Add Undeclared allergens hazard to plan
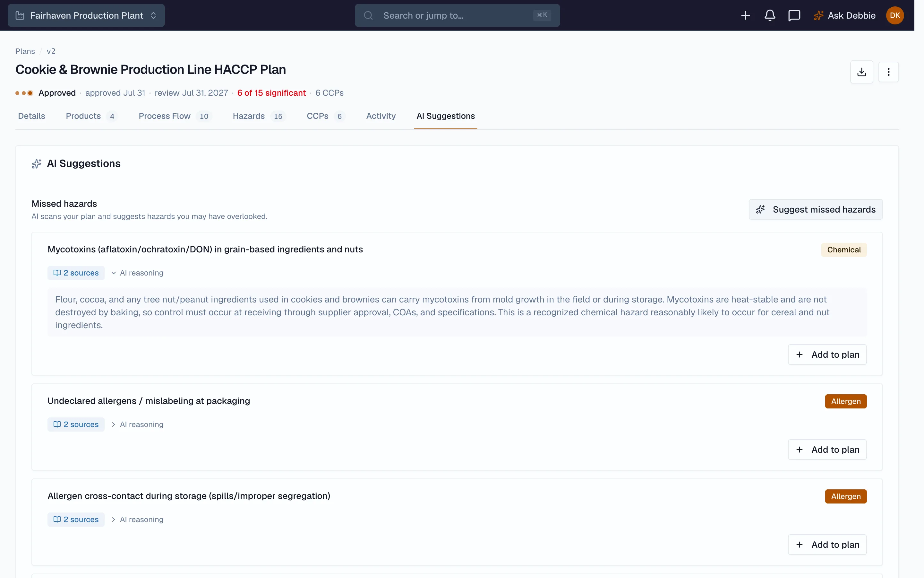Viewport: 924px width, 578px height. click(x=827, y=450)
